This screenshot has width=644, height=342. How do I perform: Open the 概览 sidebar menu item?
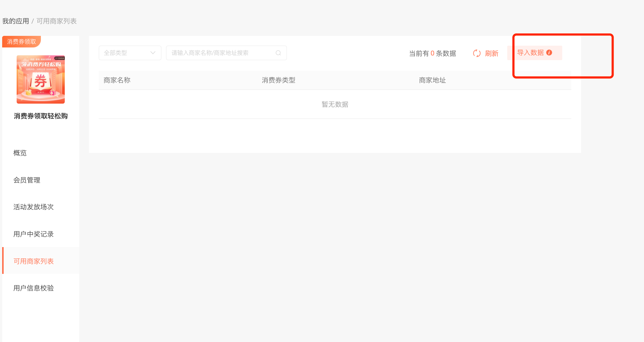pos(20,153)
